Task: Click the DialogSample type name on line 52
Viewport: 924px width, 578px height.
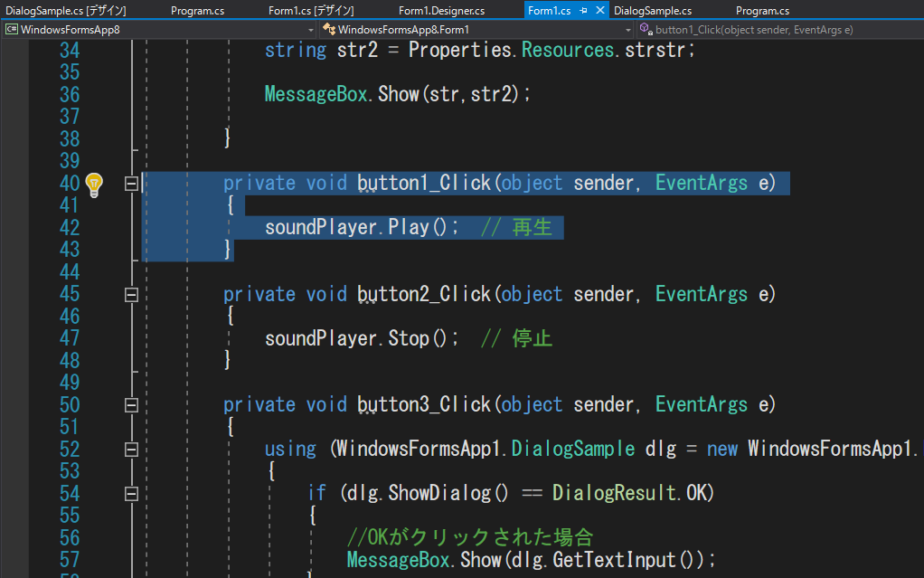Action: click(x=573, y=449)
